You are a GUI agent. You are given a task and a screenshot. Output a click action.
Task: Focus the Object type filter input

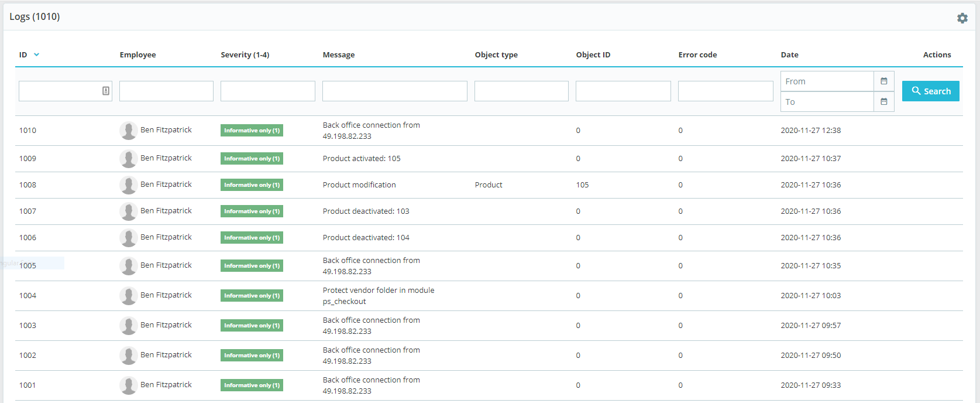[x=521, y=91]
